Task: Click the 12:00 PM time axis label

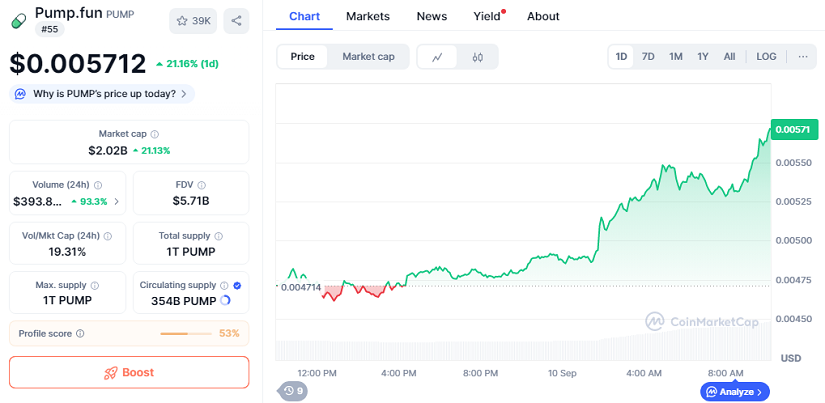Action: (317, 373)
